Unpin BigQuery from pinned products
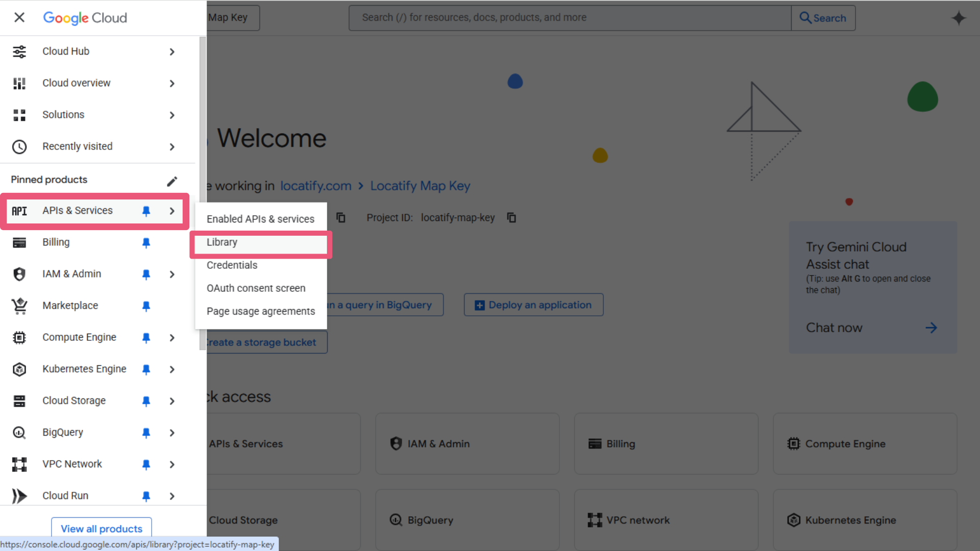 [146, 433]
